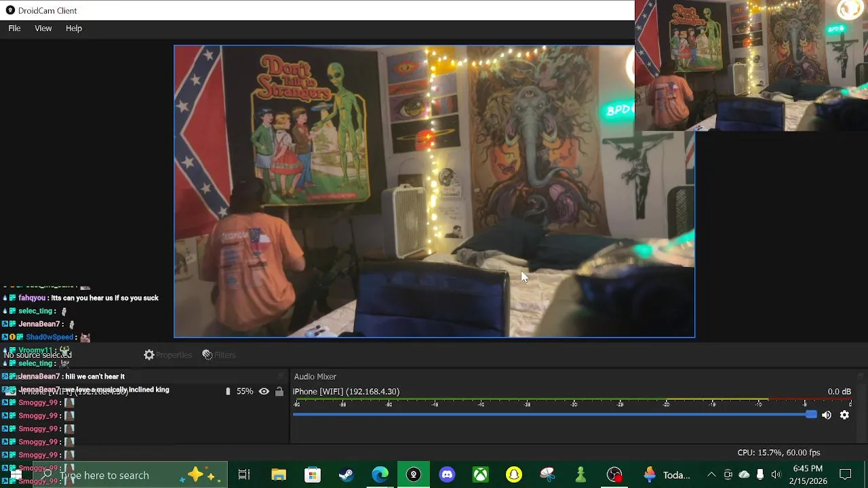868x488 pixels.
Task: Click the phone battery icon beside 55%
Action: click(x=228, y=392)
